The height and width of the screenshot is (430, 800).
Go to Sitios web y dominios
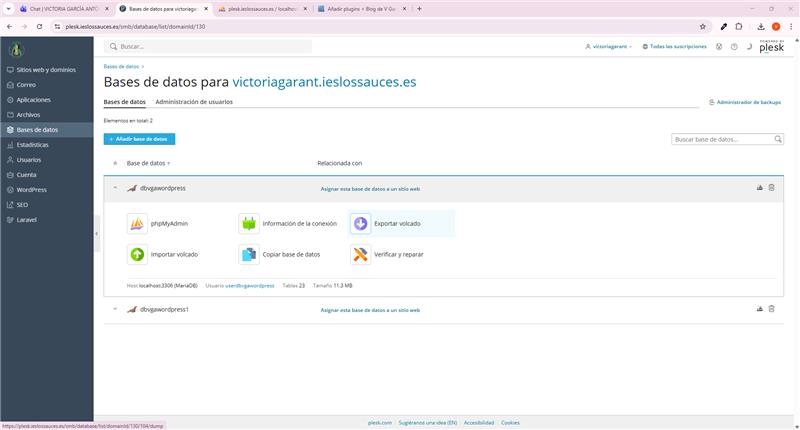(45, 70)
